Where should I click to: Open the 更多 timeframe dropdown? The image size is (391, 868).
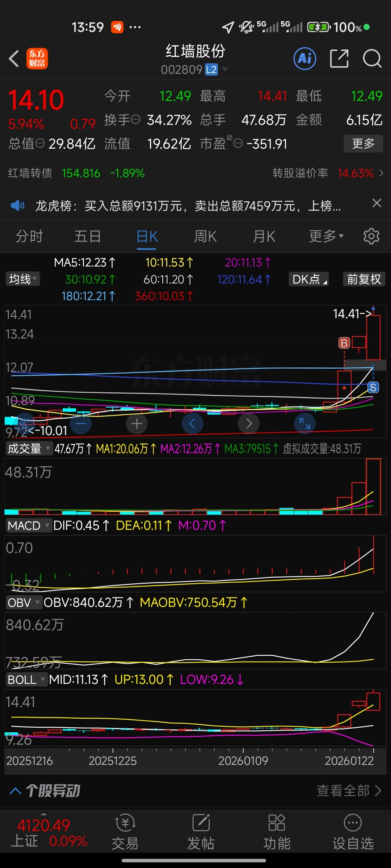coord(326,236)
